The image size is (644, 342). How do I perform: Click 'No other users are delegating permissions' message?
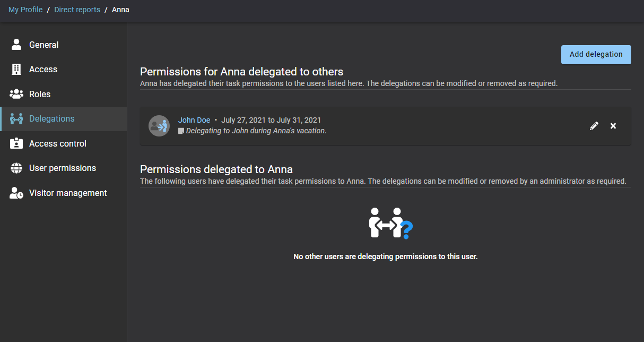coord(386,256)
